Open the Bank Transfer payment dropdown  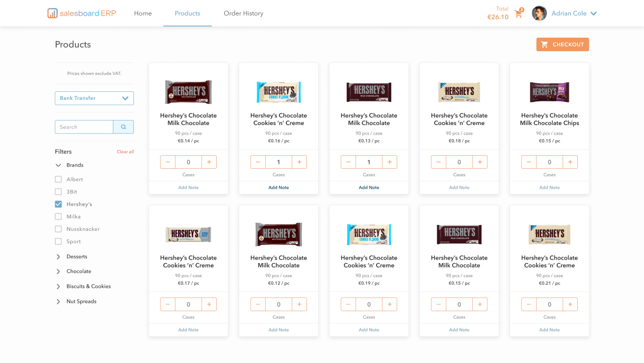94,98
